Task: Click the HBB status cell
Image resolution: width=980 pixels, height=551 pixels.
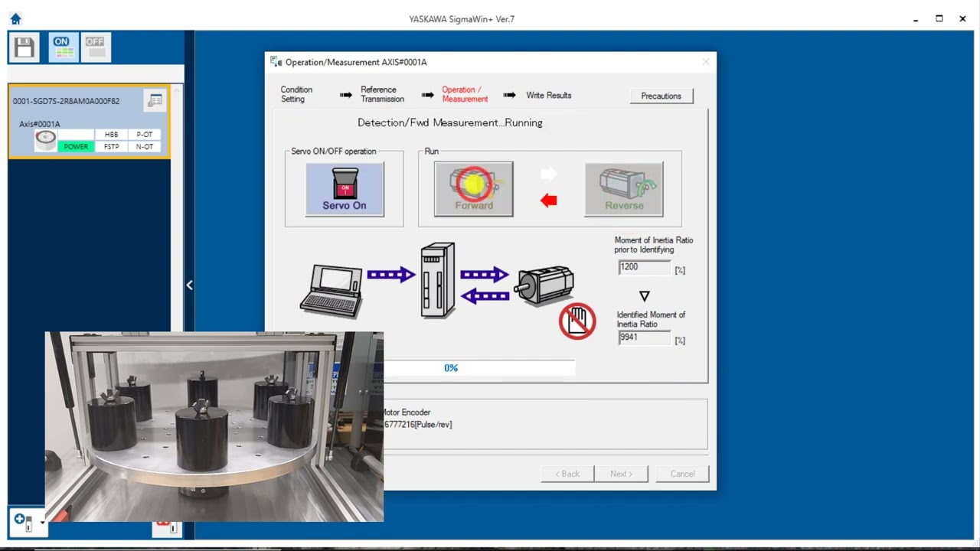Action: [112, 135]
